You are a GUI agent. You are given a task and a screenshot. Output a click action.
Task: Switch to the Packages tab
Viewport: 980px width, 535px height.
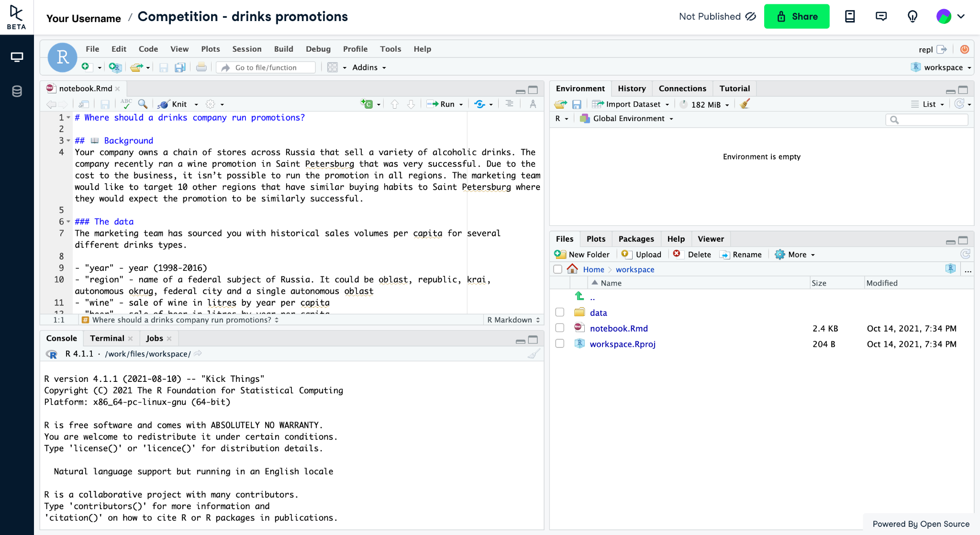point(636,239)
